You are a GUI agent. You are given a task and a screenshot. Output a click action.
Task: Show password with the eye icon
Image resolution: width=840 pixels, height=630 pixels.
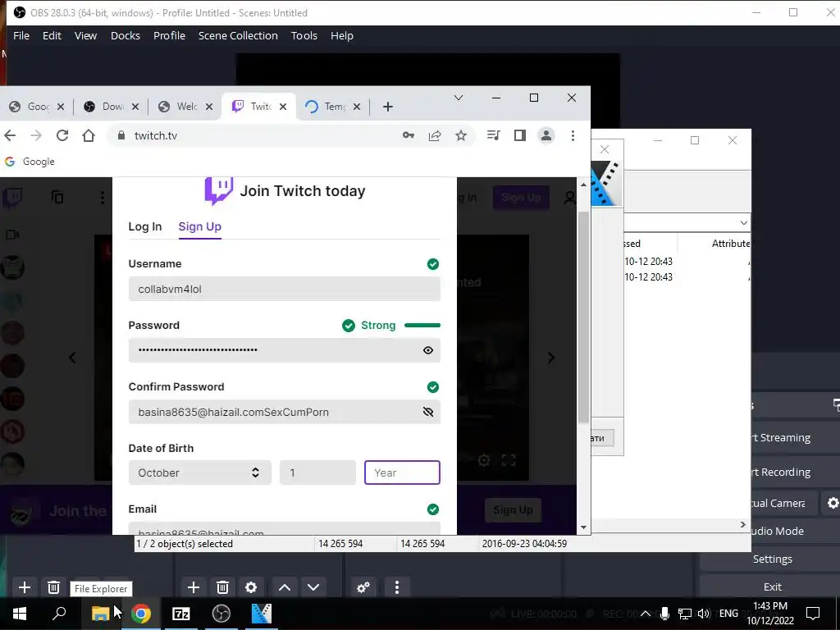pyautogui.click(x=428, y=350)
